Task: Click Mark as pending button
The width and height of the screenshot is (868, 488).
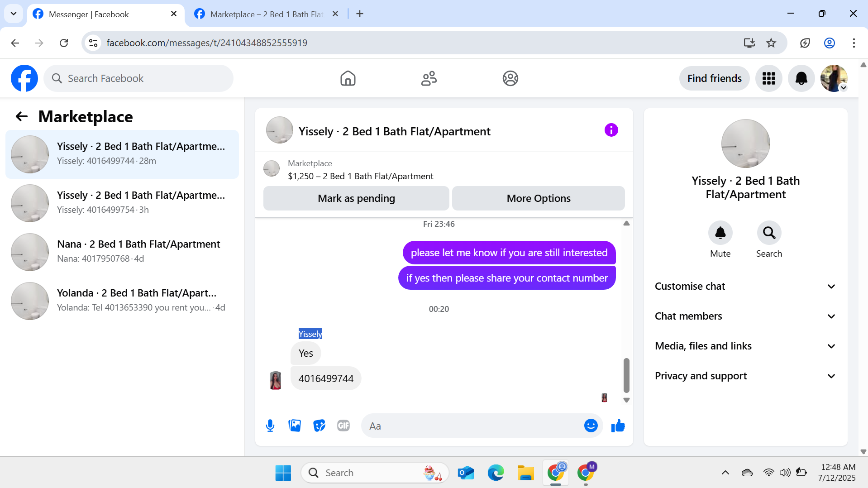Action: (356, 198)
